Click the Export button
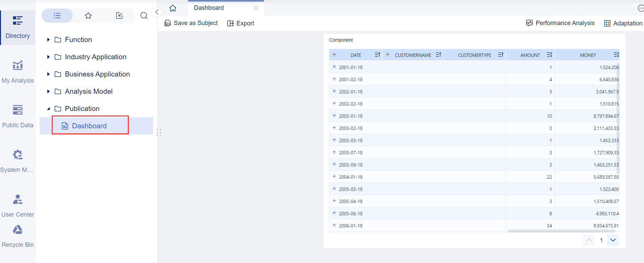 [x=240, y=23]
